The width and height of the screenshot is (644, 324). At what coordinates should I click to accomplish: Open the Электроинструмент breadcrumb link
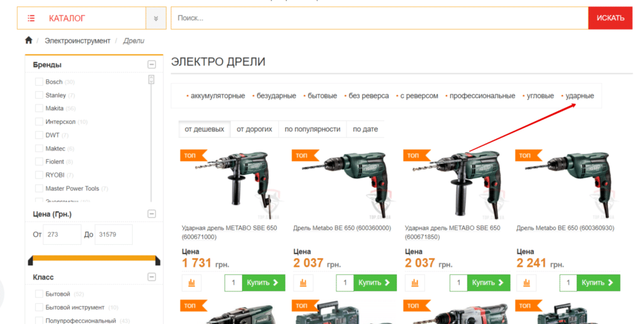[77, 41]
